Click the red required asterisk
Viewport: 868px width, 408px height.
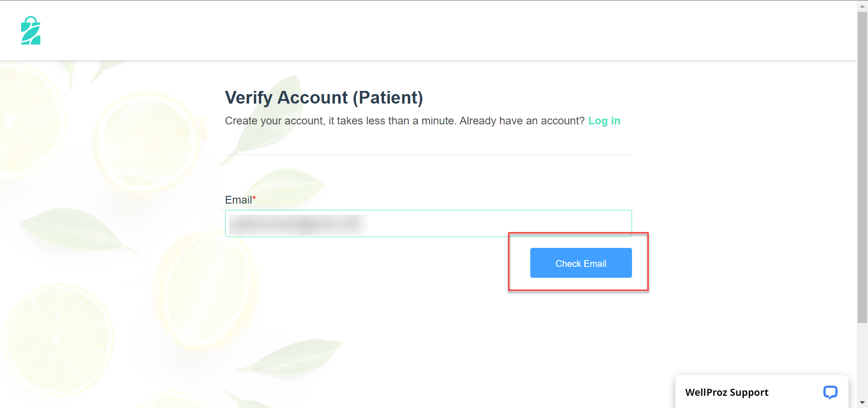pyautogui.click(x=254, y=198)
